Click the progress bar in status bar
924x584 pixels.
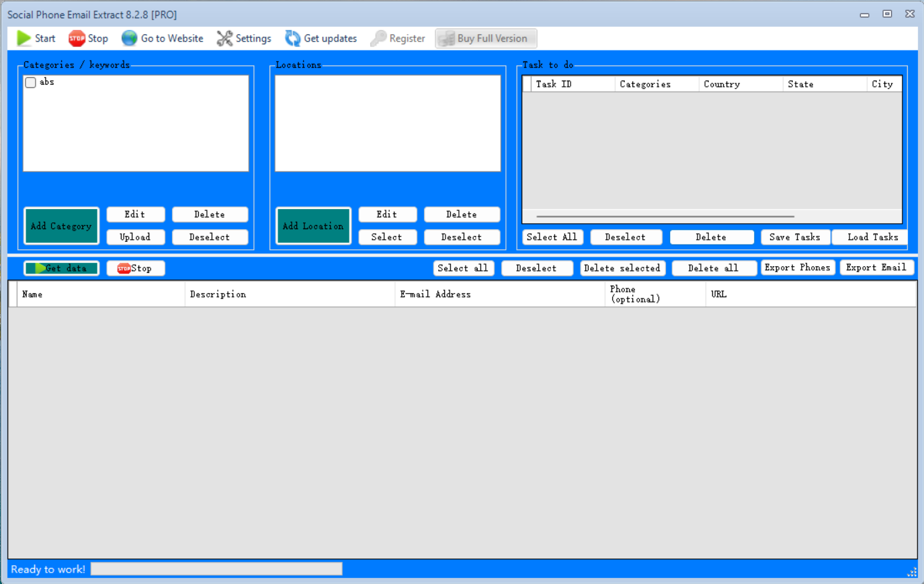[216, 569]
